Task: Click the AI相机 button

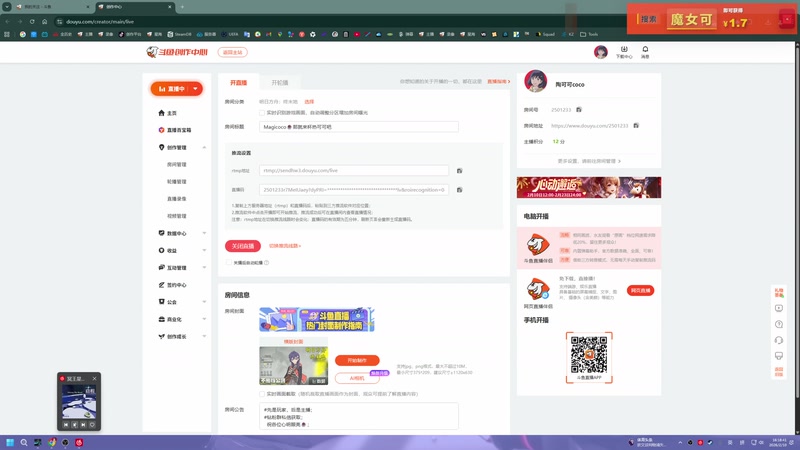Action: tap(357, 378)
